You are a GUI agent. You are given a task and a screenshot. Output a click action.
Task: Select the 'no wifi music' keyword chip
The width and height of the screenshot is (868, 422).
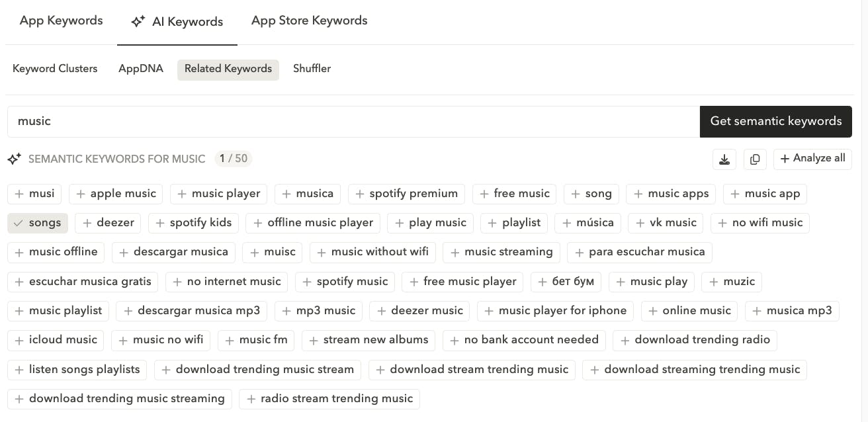pyautogui.click(x=759, y=223)
